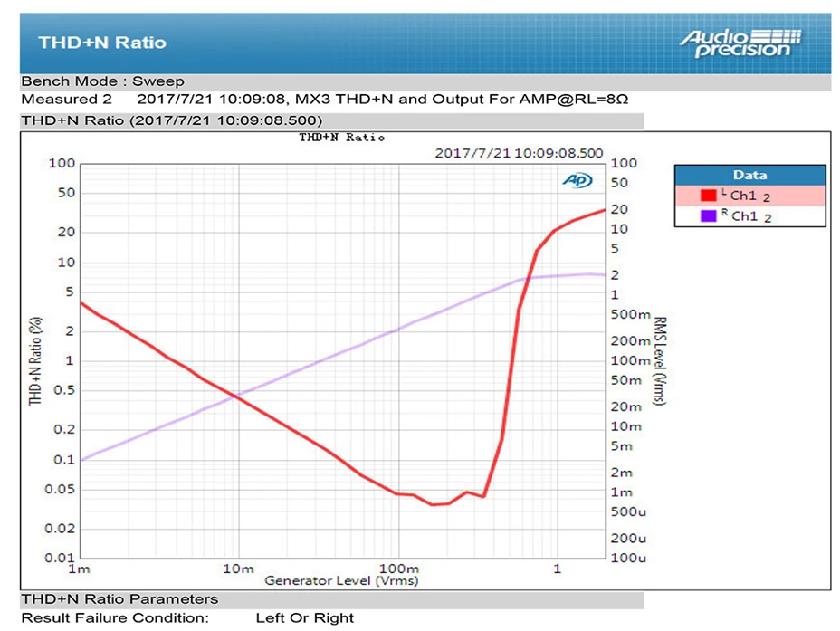The image size is (840, 631).
Task: Click the 'Bench Mode : Sweep' text
Action: [x=102, y=81]
